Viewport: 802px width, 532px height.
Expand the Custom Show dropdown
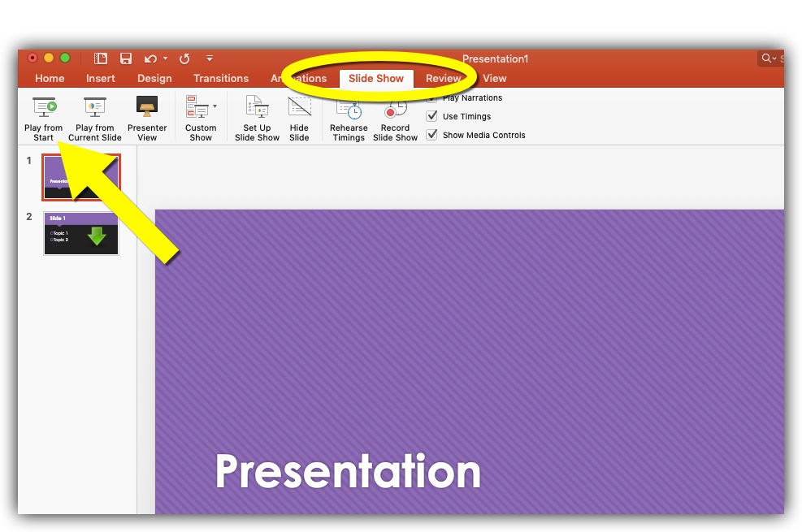(x=215, y=106)
